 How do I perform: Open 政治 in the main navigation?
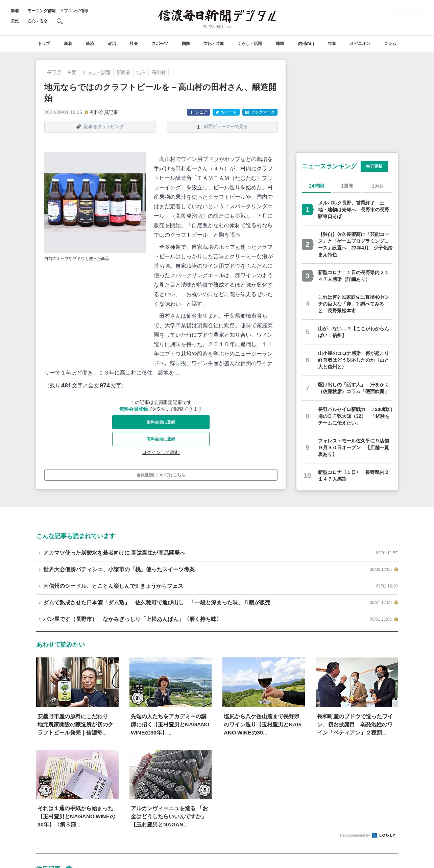coord(112,44)
